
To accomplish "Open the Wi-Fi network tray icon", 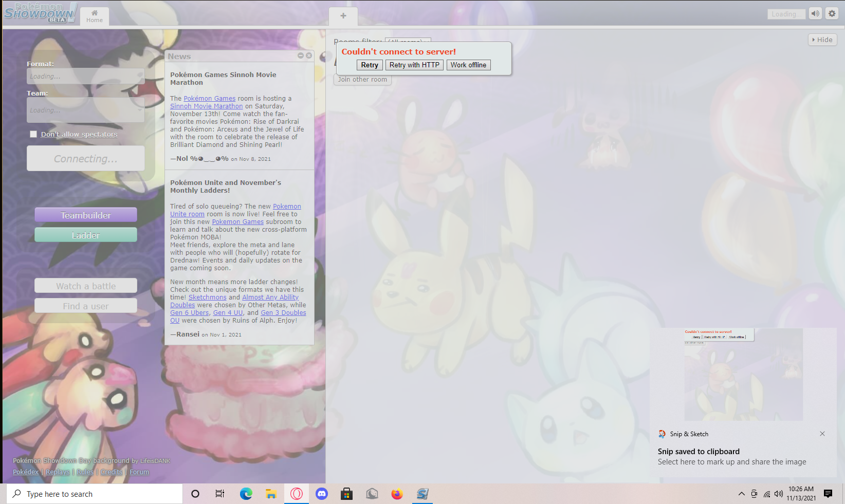I will 767,494.
